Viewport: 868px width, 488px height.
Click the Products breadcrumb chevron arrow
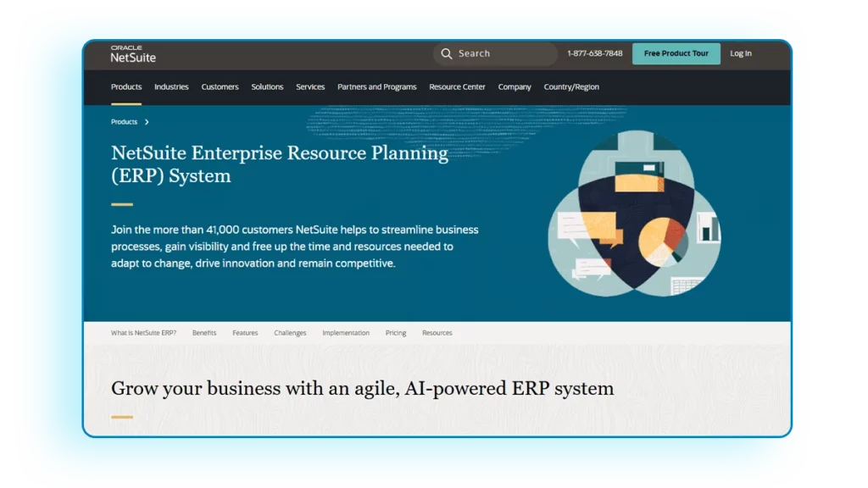coord(145,121)
